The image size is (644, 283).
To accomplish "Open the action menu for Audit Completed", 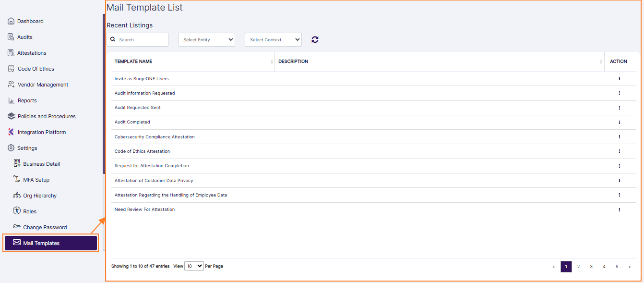I will (619, 122).
